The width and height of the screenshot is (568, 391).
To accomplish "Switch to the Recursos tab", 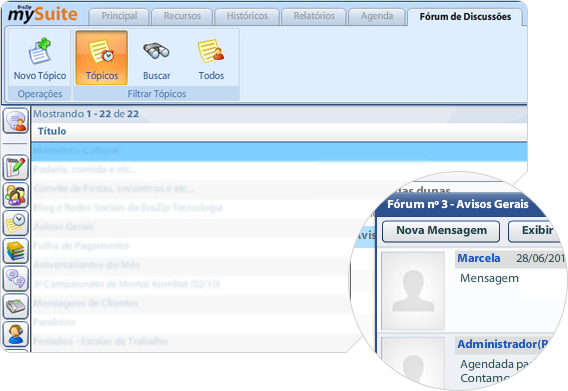I will (182, 17).
